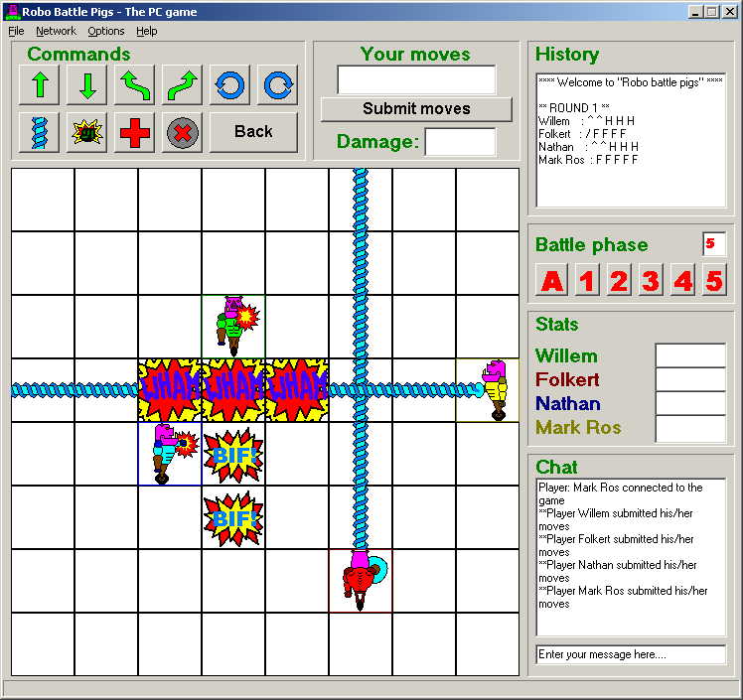Click the 'Mark Ros : F F F F F' history line
743x700 pixels.
pos(588,160)
